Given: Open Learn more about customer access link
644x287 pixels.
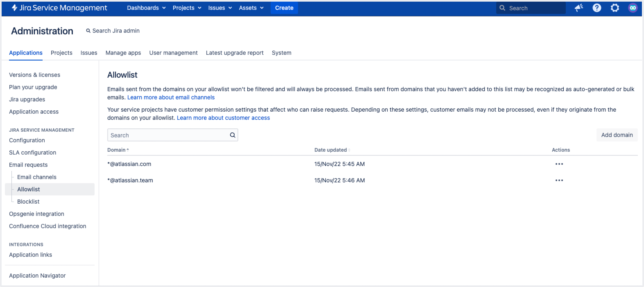Looking at the screenshot, I should pos(223,118).
